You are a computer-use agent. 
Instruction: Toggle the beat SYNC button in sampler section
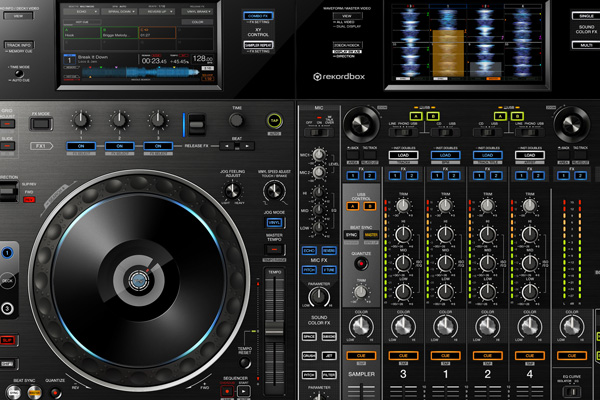pos(351,235)
